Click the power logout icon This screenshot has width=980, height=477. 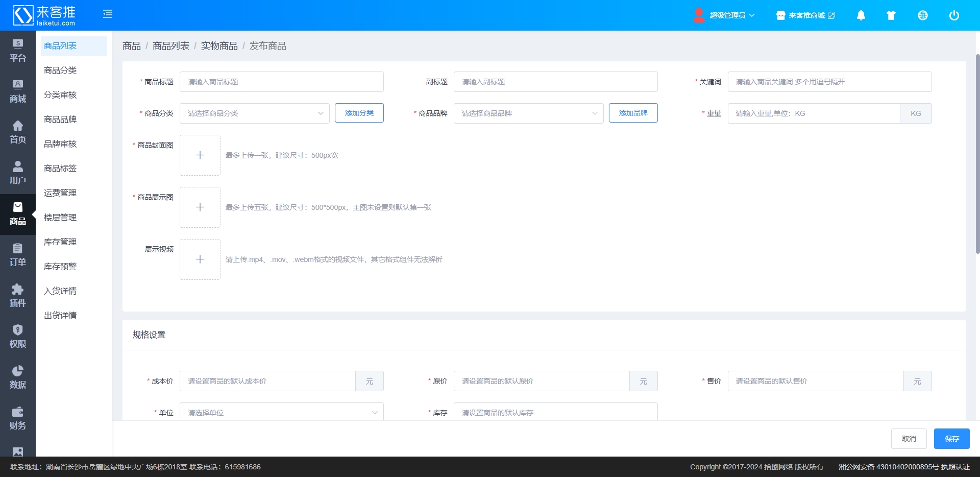pos(954,15)
